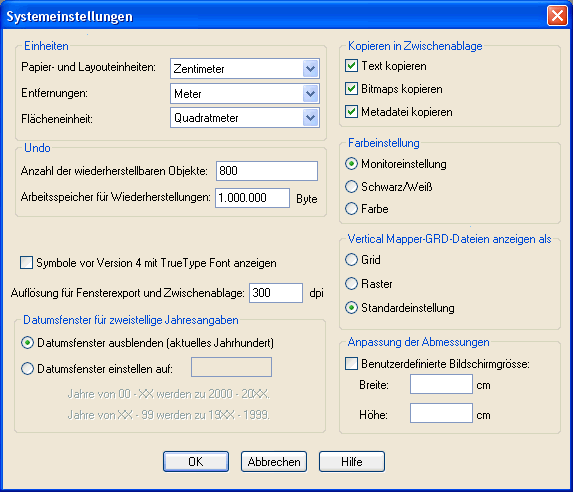Select Monitoreinstellung radio button

point(351,164)
